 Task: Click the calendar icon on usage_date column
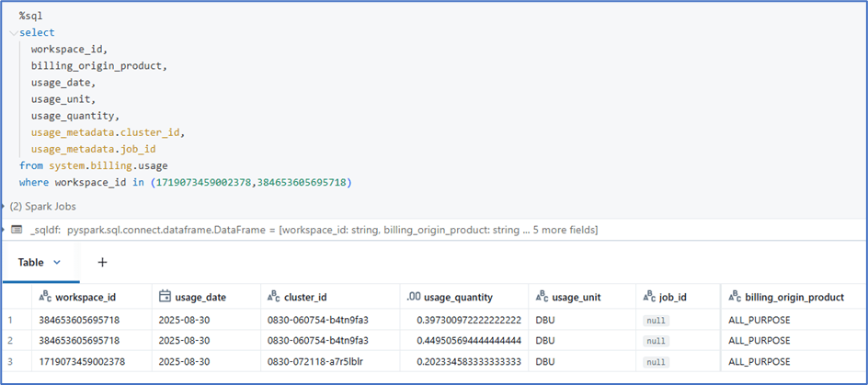click(166, 298)
